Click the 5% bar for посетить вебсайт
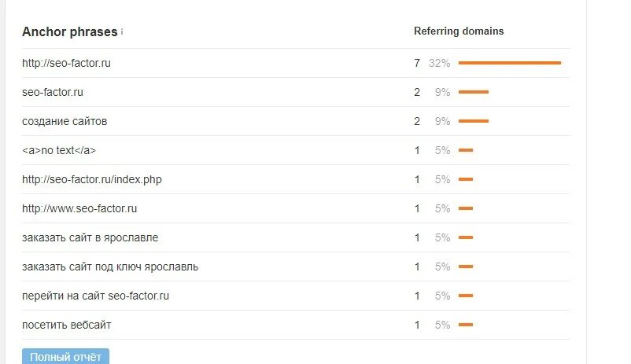631x364 pixels. pyautogui.click(x=466, y=325)
